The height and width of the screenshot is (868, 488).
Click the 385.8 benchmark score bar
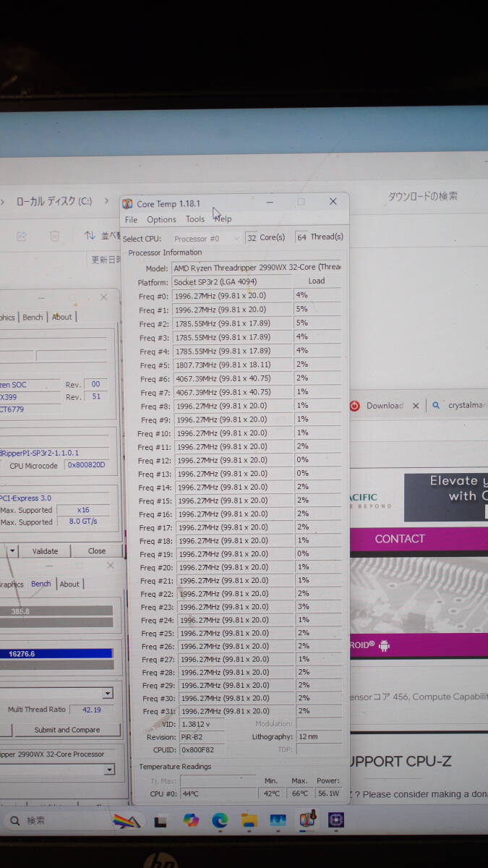click(56, 611)
